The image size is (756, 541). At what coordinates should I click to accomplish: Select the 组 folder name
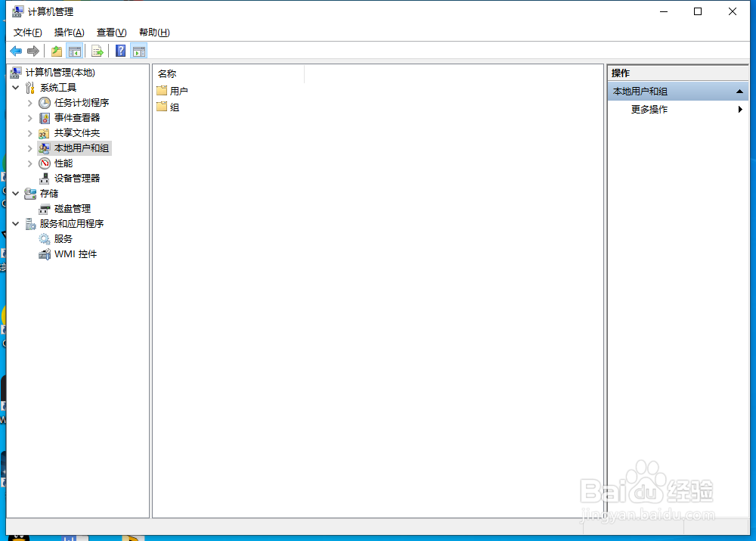pos(175,107)
